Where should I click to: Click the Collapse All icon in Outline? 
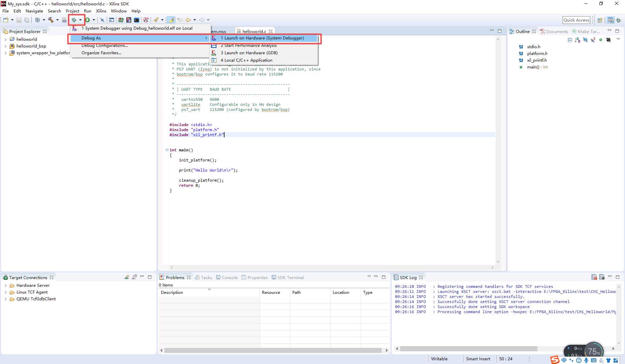click(570, 40)
